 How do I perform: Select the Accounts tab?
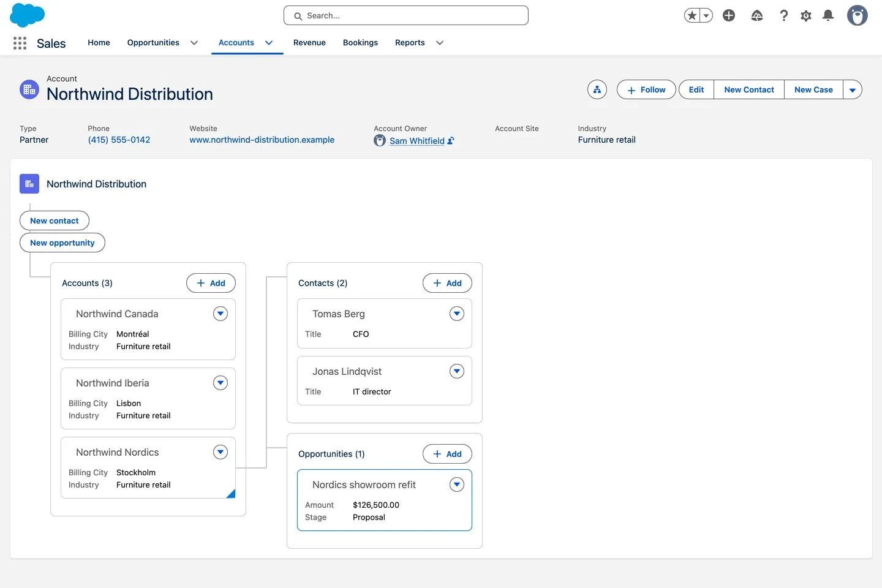click(236, 43)
